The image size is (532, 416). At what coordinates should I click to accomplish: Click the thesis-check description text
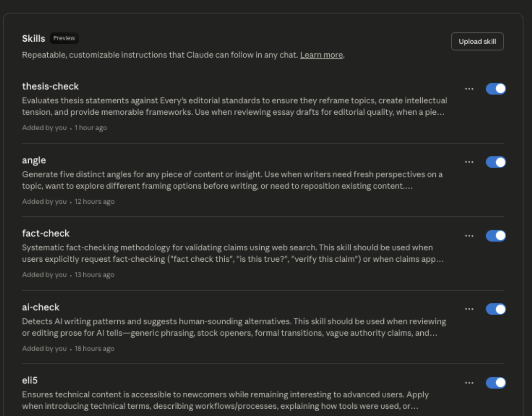click(x=234, y=106)
